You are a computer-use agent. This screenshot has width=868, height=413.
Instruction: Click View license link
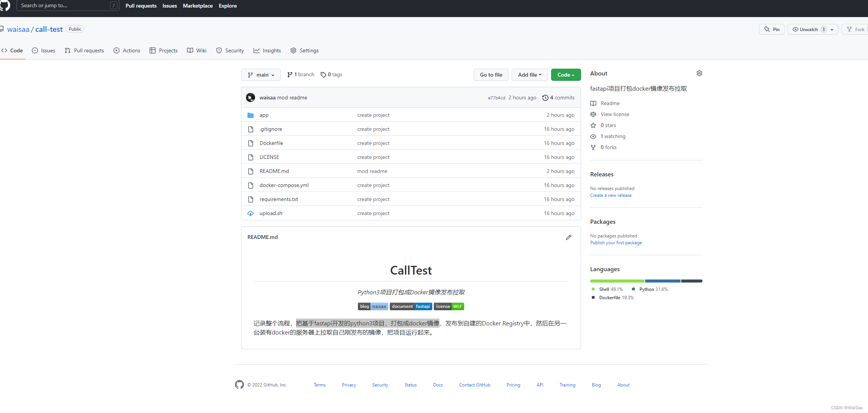pyautogui.click(x=615, y=114)
